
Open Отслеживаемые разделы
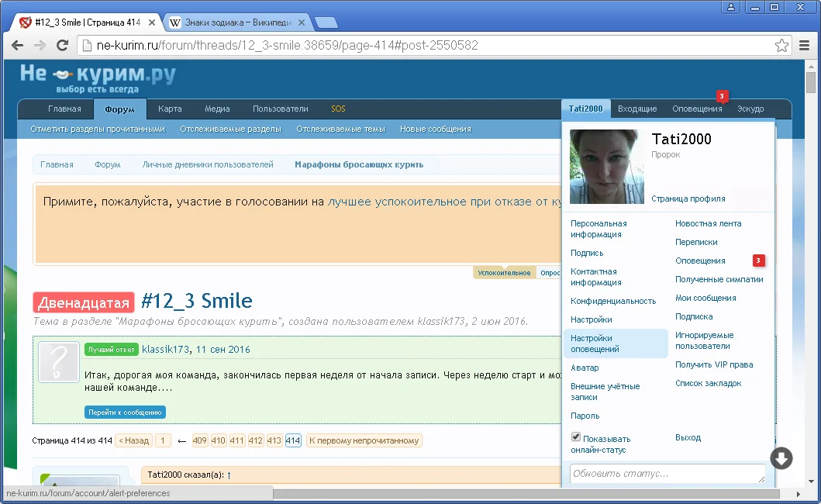(230, 129)
